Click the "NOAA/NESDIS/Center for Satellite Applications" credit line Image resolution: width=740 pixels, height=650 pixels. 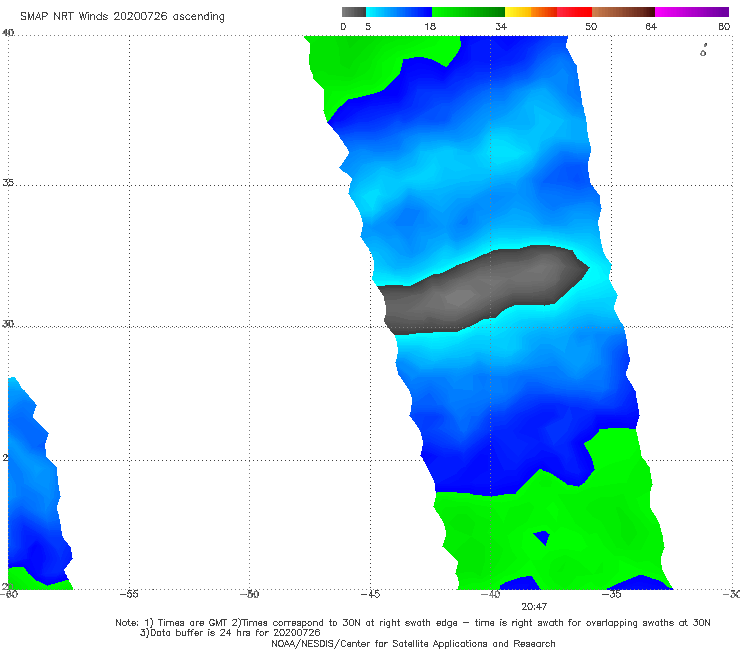pos(413,643)
